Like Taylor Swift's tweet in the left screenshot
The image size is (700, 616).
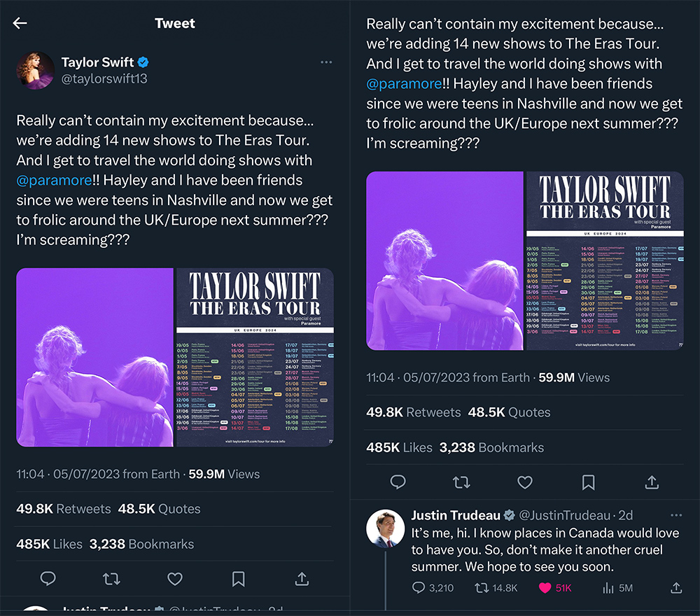pos(175,579)
